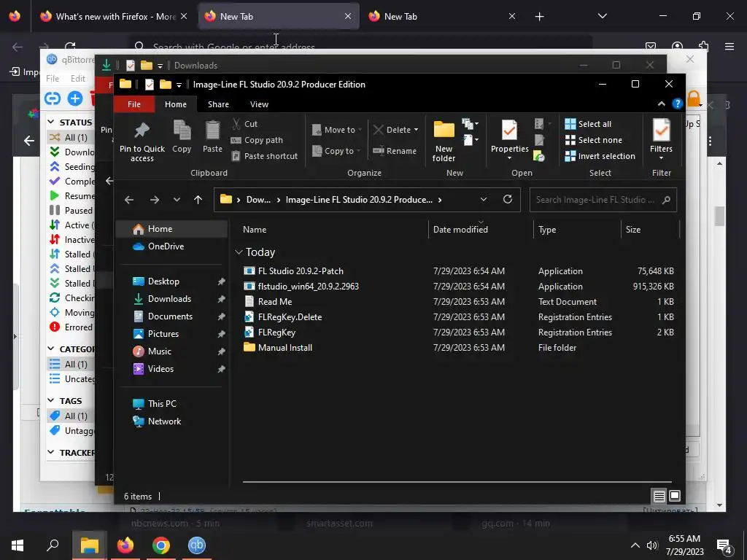Click Invert selection
This screenshot has width=747, height=560.
coord(600,156)
